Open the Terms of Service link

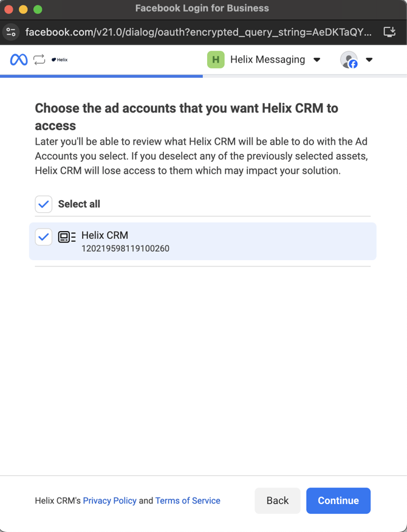click(x=188, y=501)
